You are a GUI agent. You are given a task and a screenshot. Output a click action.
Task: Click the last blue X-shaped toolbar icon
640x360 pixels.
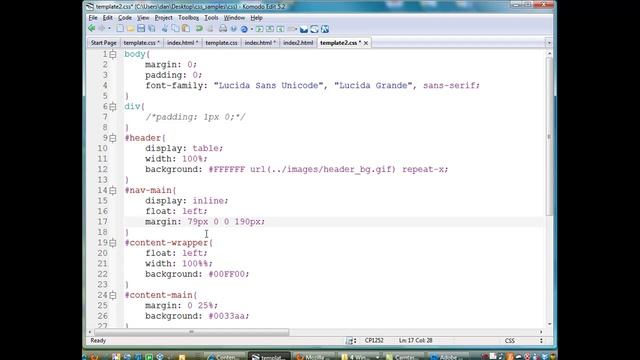pyautogui.click(x=325, y=29)
